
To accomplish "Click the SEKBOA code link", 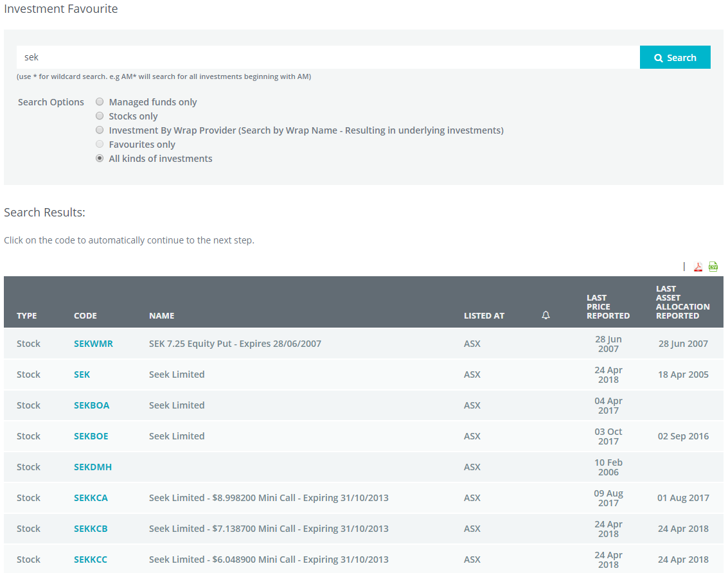I will point(91,405).
